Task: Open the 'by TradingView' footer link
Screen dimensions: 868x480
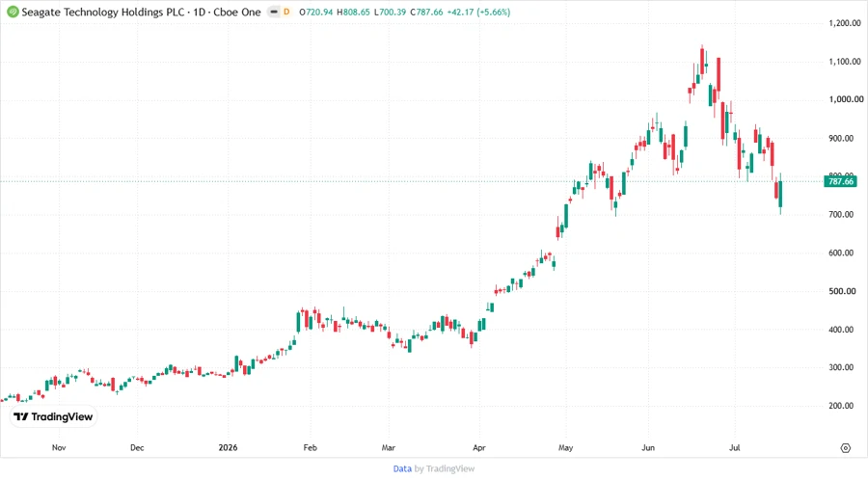Action: (445, 469)
